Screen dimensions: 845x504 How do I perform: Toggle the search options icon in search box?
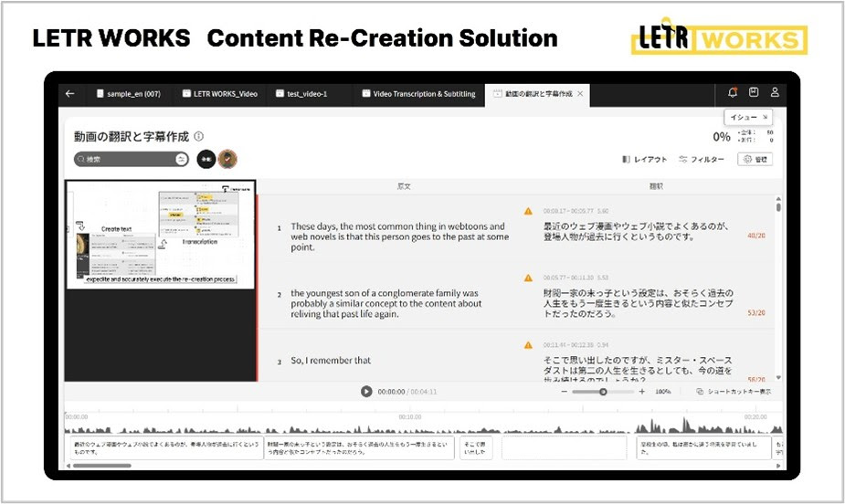pos(181,159)
